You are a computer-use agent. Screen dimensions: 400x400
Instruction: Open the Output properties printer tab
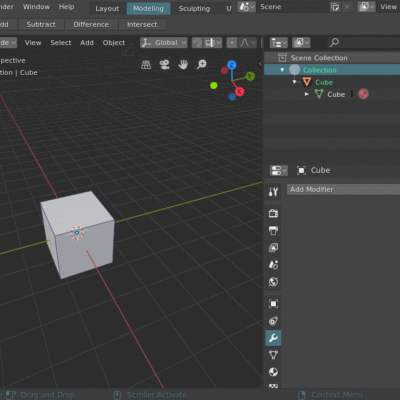point(273,230)
